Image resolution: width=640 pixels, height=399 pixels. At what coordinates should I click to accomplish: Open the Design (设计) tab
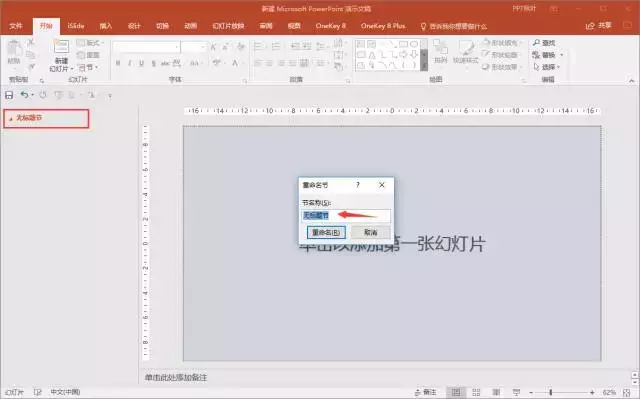[134, 26]
